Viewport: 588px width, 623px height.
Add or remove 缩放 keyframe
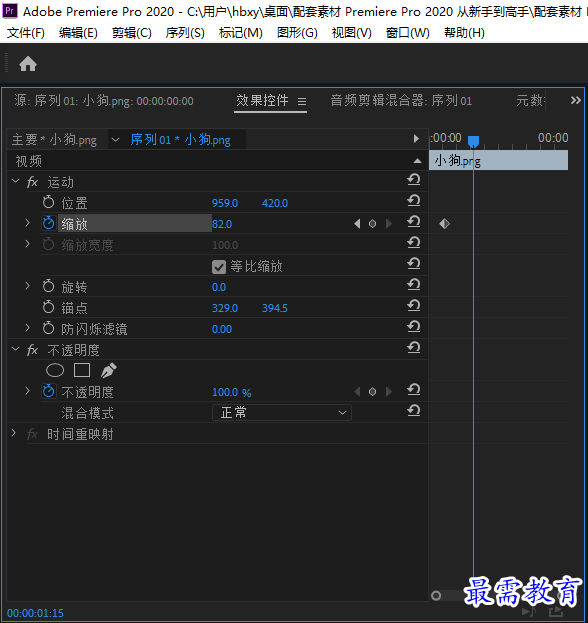372,224
